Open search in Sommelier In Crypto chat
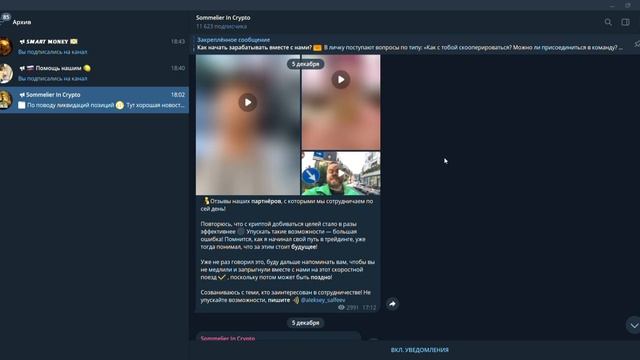This screenshot has width=640, height=360. (608, 22)
